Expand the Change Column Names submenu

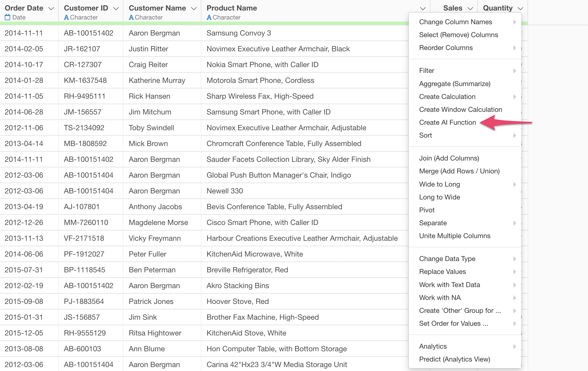[x=455, y=22]
